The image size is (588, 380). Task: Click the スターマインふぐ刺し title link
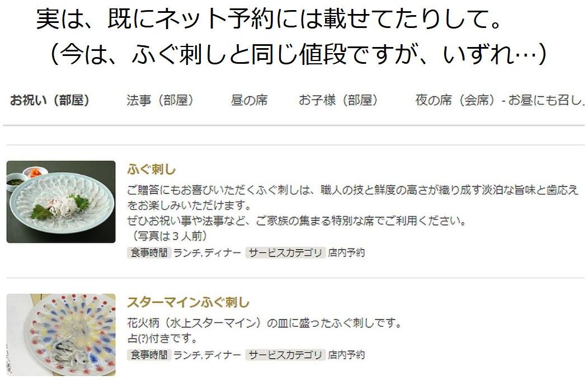pyautogui.click(x=188, y=302)
